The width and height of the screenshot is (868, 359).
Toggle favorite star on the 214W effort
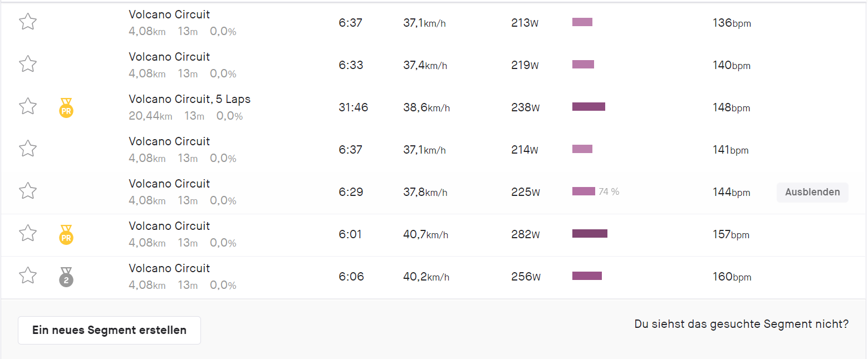point(28,149)
